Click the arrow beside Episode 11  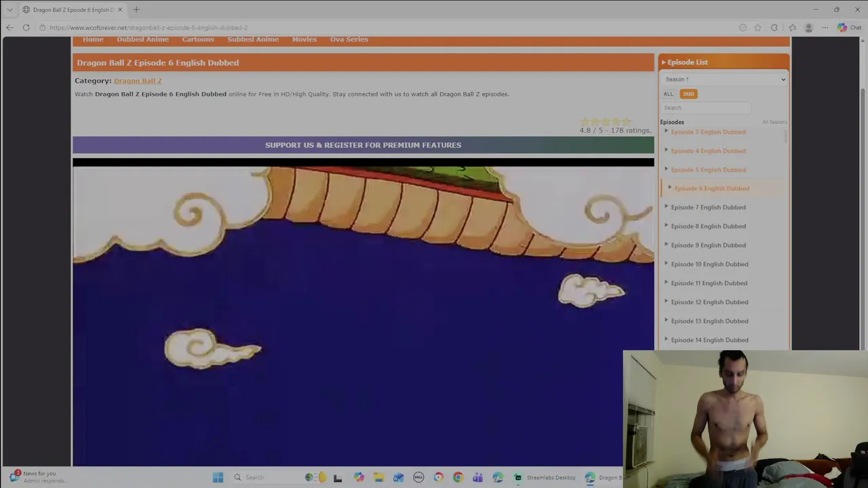click(x=666, y=283)
